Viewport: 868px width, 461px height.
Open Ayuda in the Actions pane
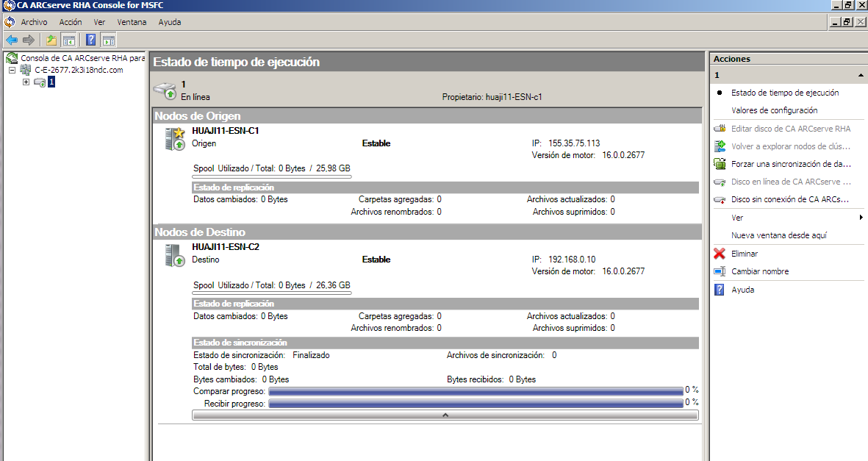coord(743,290)
